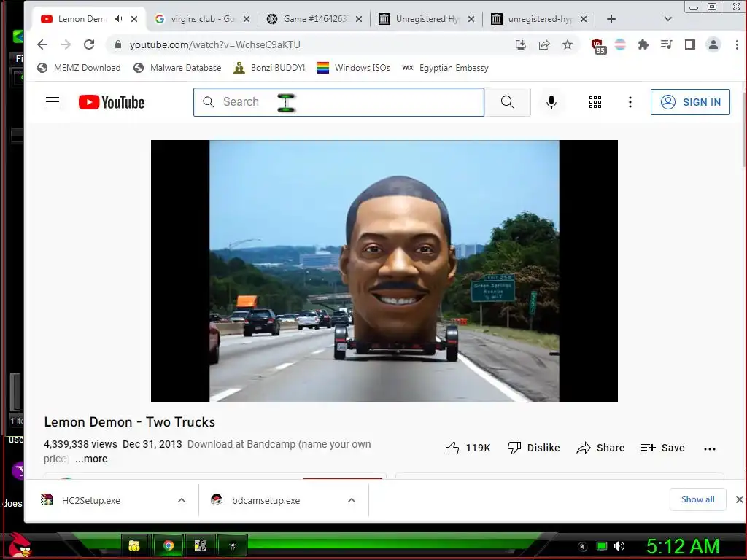This screenshot has height=560, width=747.
Task: Click the SIGN IN button
Action: pyautogui.click(x=690, y=102)
